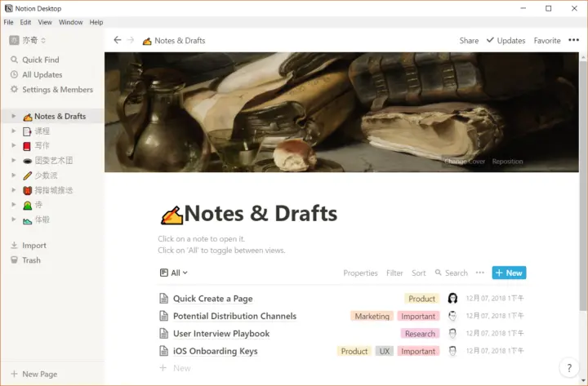The height and width of the screenshot is (386, 588).
Task: Open the Quick Create a Page note
Action: click(212, 299)
